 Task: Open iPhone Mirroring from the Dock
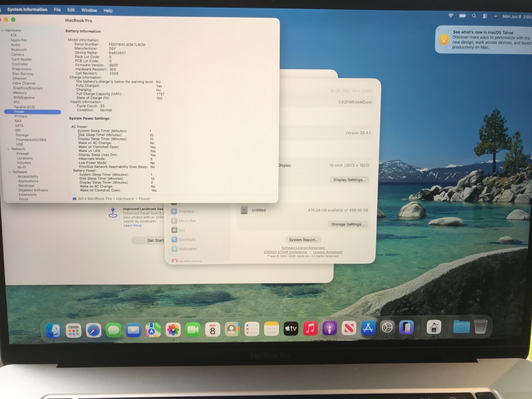pyautogui.click(x=406, y=328)
